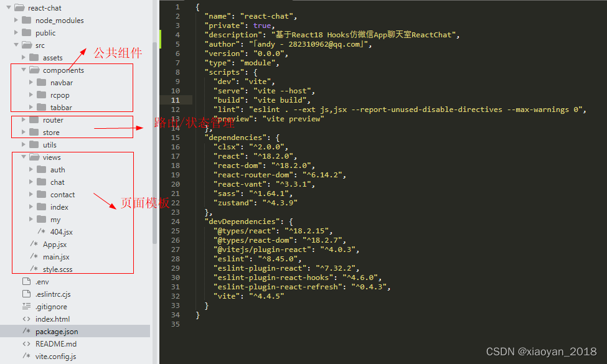Viewport: 607px width, 364px height.
Task: Click the assets folder icon
Action: coord(34,57)
